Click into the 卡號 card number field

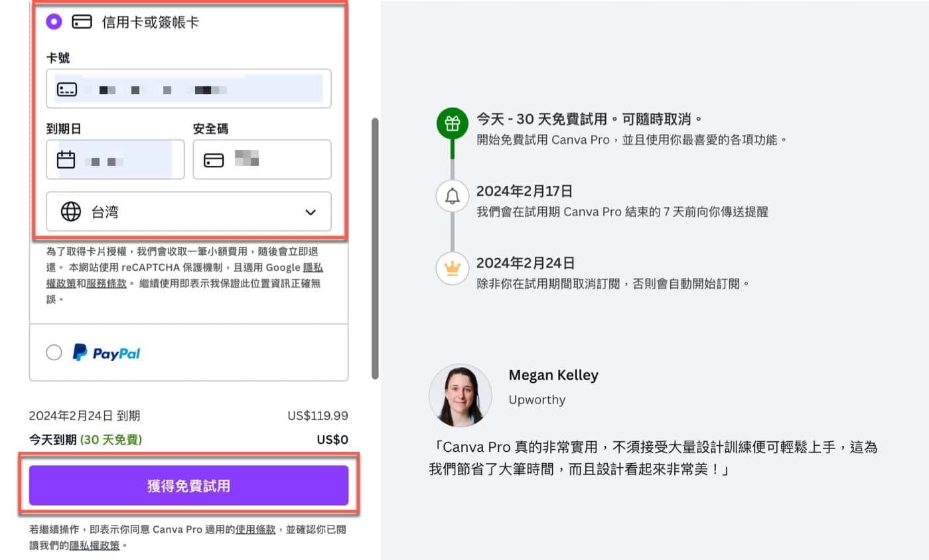[188, 88]
